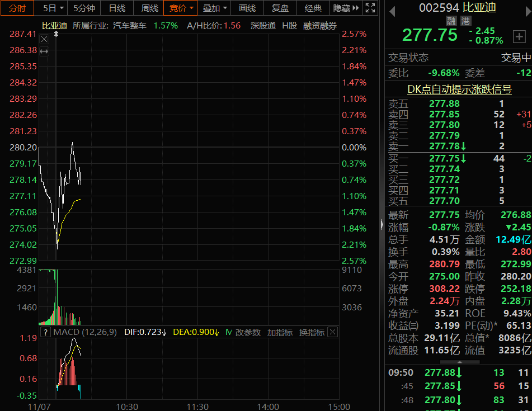Select the 5分钟 chart tab

84,8
